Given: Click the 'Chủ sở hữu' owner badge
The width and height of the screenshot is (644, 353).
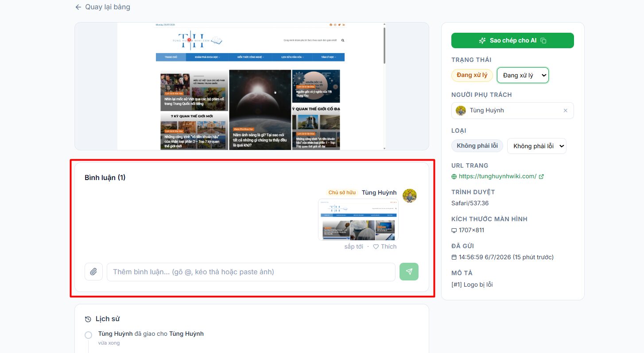Looking at the screenshot, I should click(342, 192).
